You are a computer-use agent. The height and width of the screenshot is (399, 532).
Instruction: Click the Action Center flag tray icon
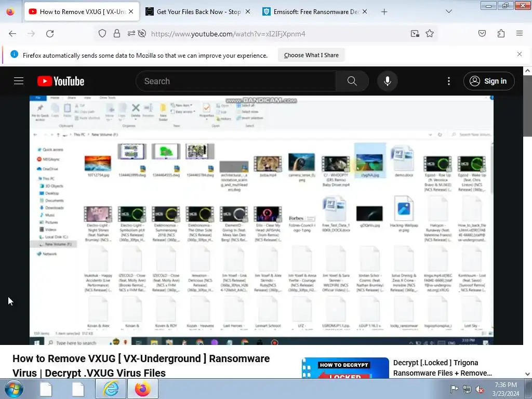click(x=454, y=389)
